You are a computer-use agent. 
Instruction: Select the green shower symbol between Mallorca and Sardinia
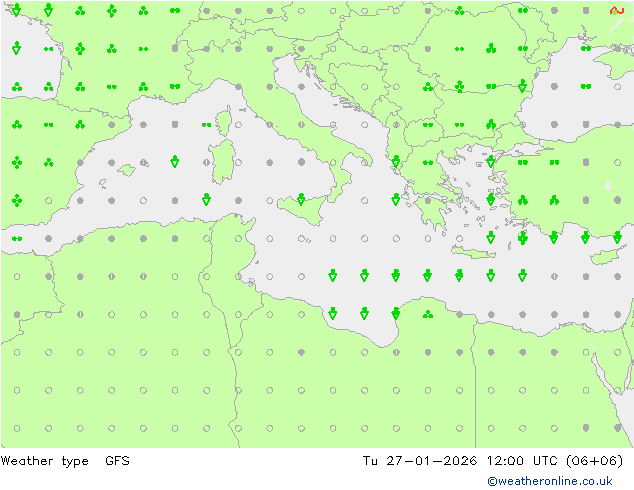(x=175, y=162)
